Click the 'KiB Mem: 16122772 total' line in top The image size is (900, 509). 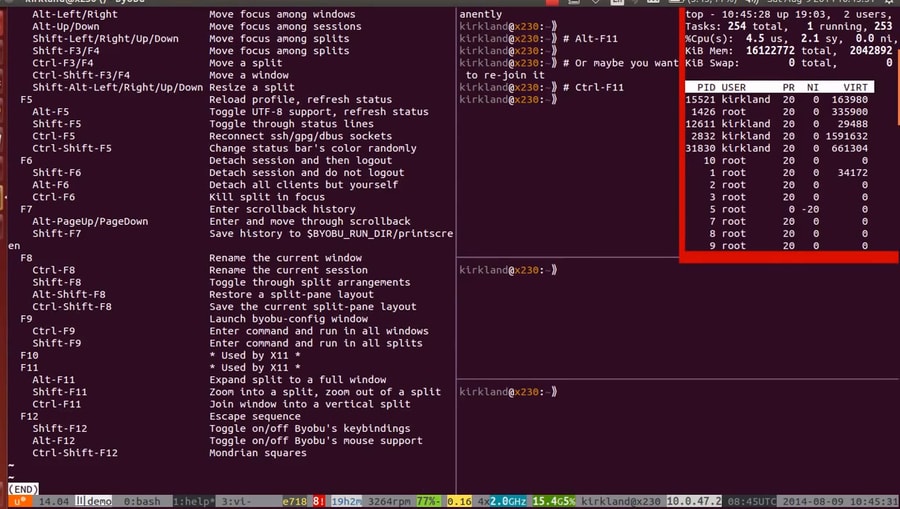pyautogui.click(x=789, y=50)
